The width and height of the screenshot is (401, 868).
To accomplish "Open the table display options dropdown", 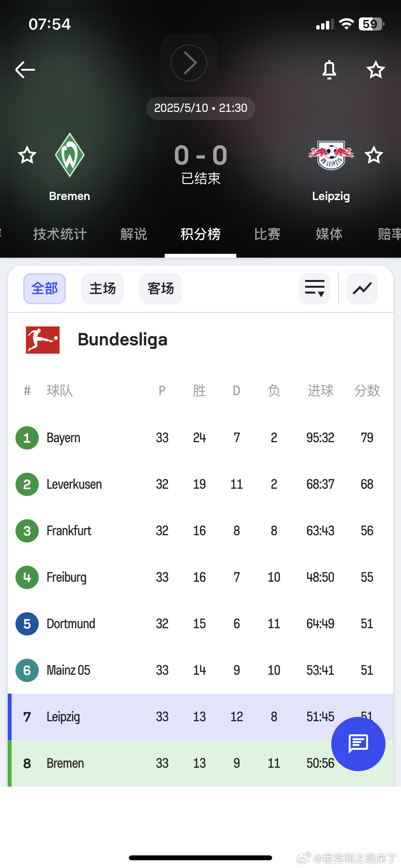I will point(315,289).
